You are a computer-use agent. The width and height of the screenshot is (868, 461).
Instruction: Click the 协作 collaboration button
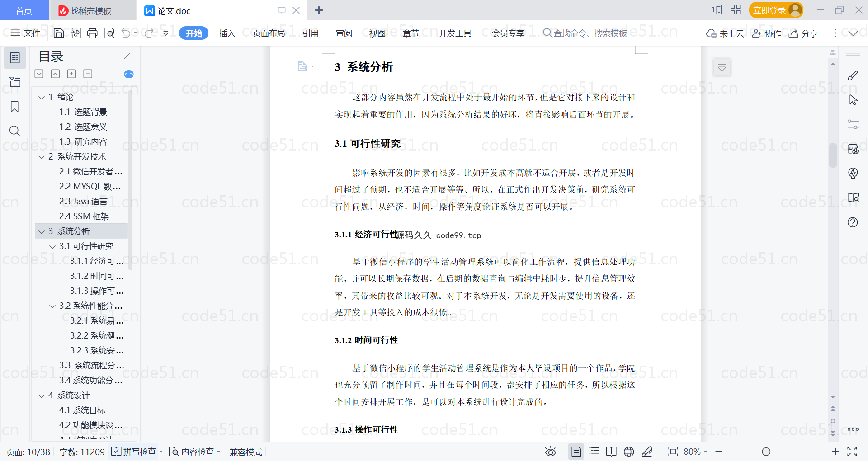766,33
